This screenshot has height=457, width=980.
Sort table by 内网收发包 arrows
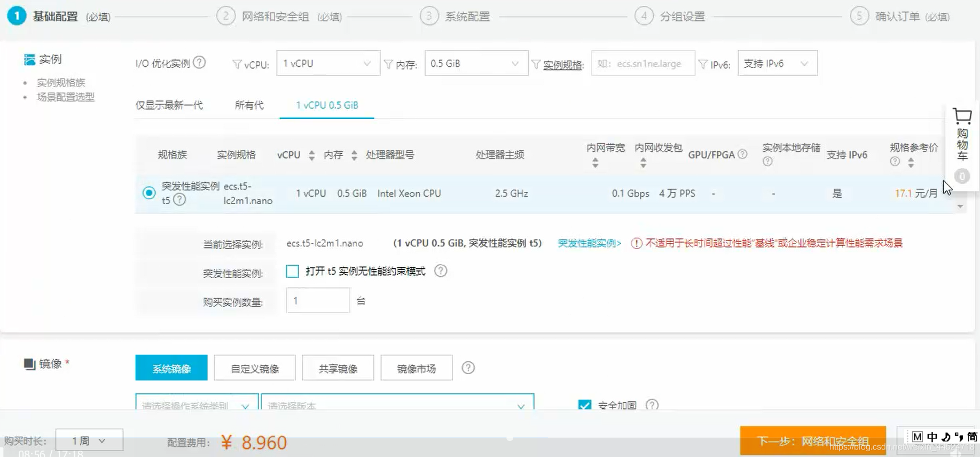point(643,163)
